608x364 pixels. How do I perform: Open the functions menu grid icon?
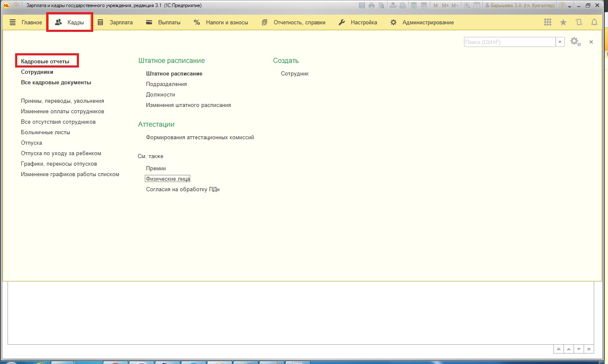(x=548, y=23)
